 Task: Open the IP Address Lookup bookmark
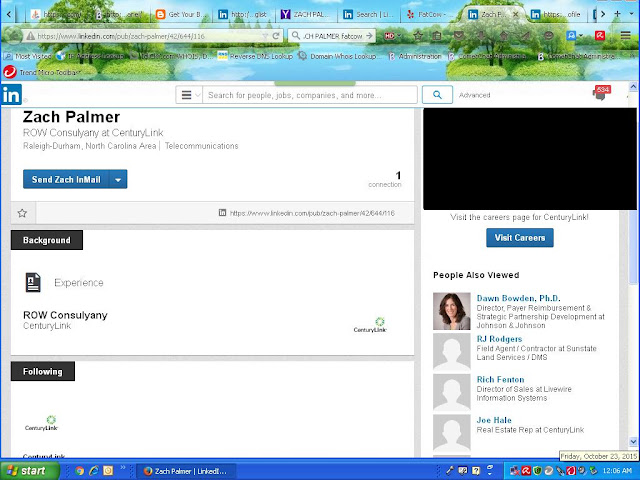click(90, 56)
